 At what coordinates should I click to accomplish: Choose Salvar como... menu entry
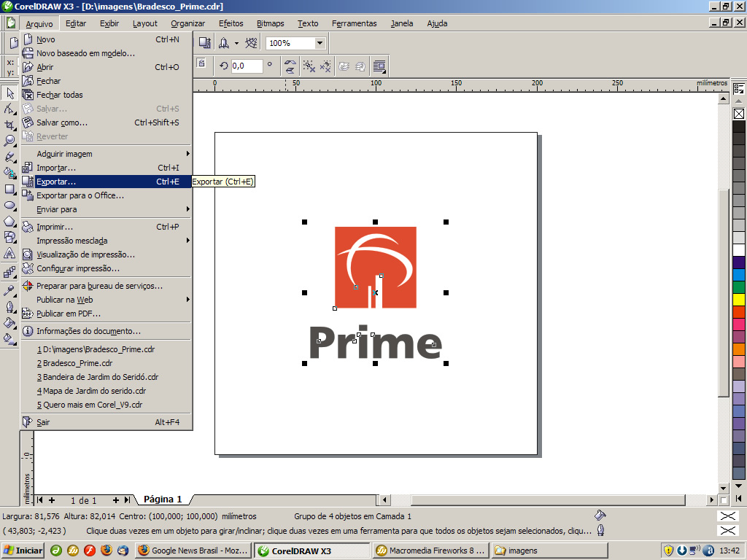pos(106,122)
